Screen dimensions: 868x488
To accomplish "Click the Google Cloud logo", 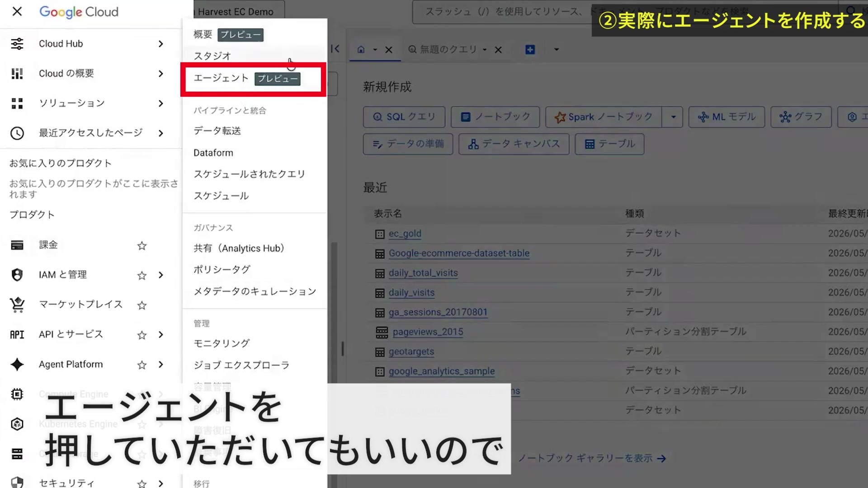I will pyautogui.click(x=79, y=12).
